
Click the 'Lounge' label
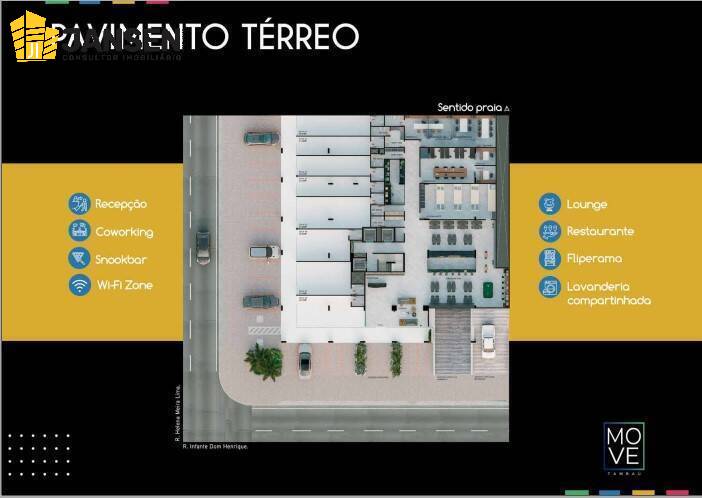[587, 205]
